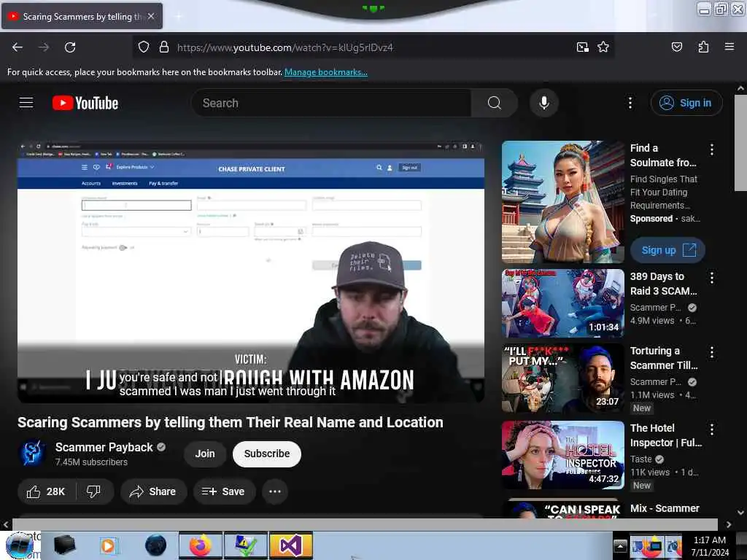Screen dimensions: 747x560
Task: Open Visual Studio from the taskbar
Action: click(290, 545)
